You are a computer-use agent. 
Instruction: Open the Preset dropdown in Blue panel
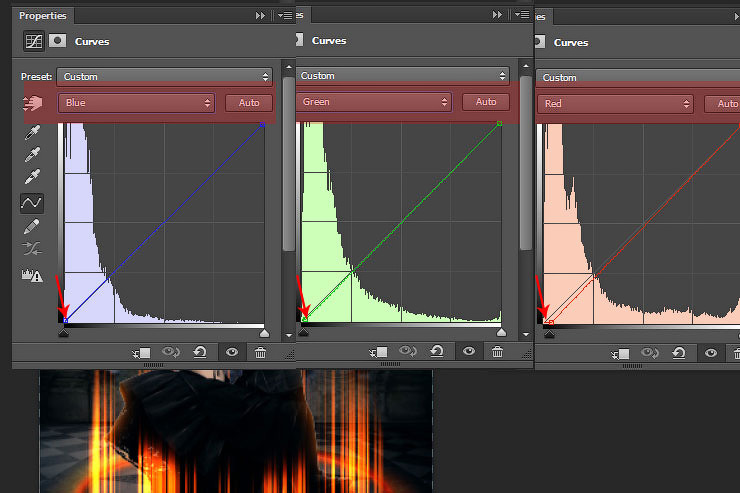pos(165,77)
